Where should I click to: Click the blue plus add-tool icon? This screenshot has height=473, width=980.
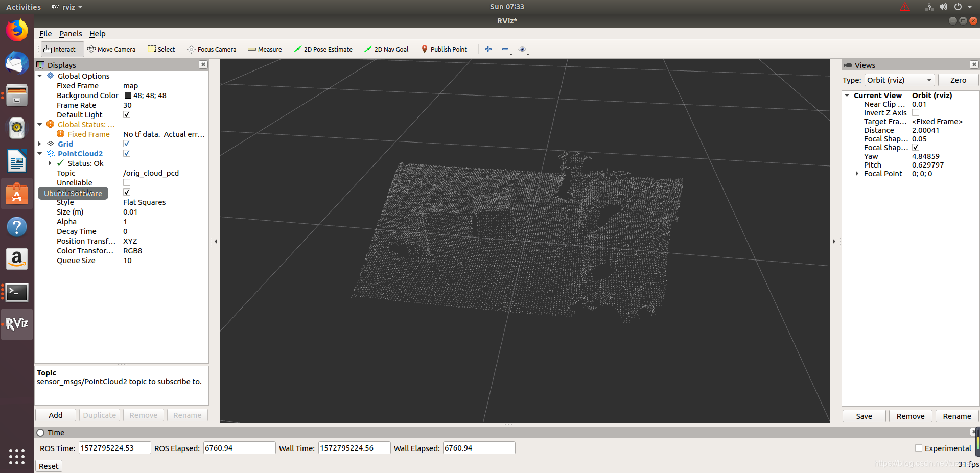[488, 49]
